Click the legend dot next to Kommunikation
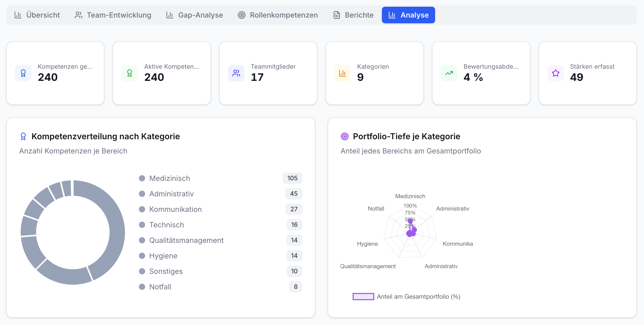Image resolution: width=644 pixels, height=325 pixels. tap(142, 209)
